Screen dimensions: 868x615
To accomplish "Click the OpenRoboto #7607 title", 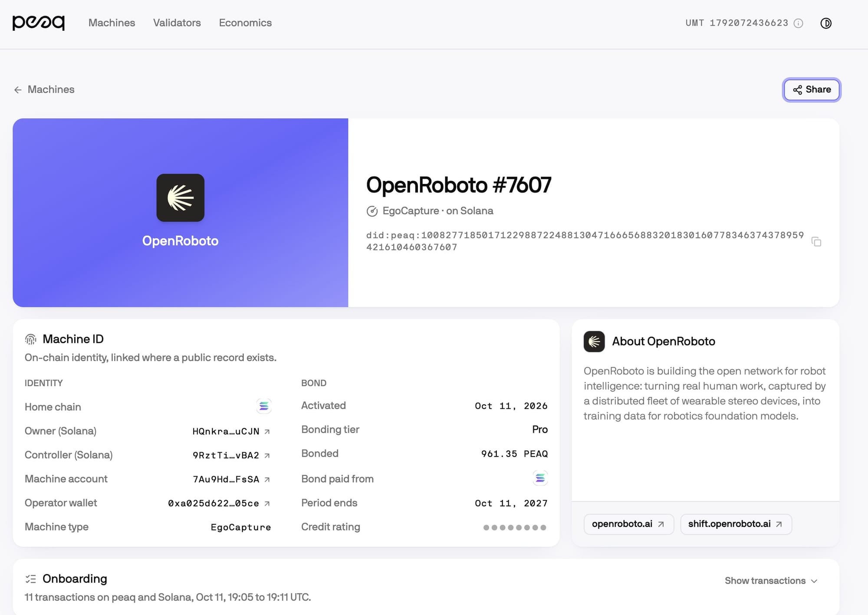I will [x=459, y=185].
